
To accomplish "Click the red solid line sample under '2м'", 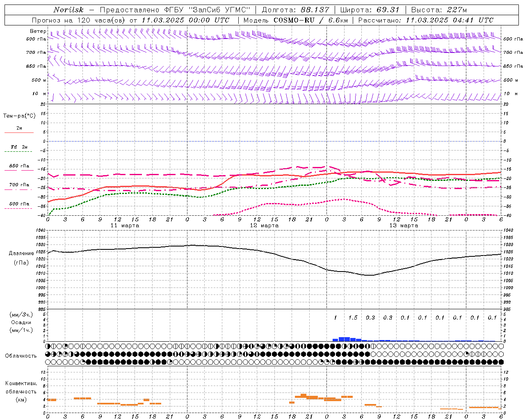I will click(x=19, y=132).
